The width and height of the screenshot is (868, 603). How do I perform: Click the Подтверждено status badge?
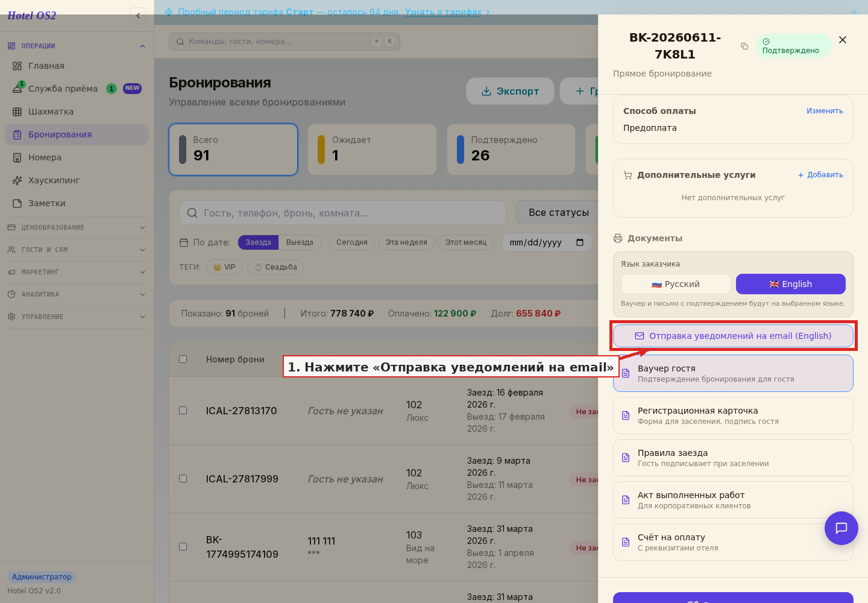tap(793, 46)
